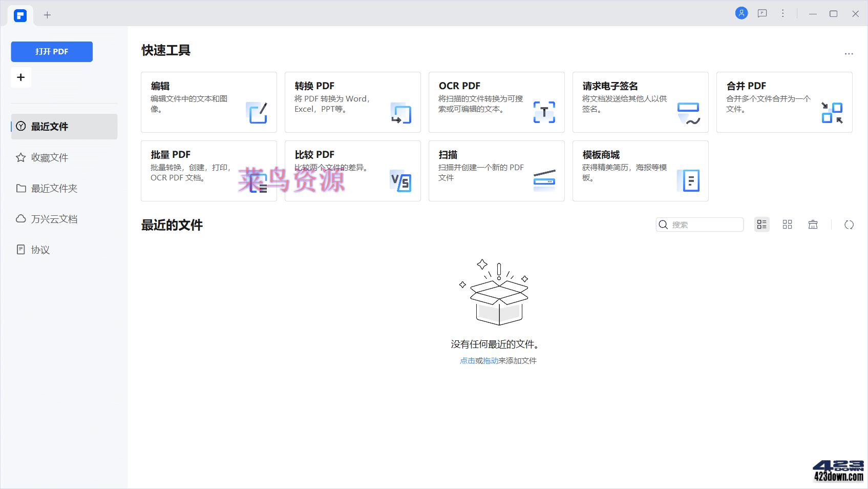Open the 请求电子签名 e-signature tool
Image resolution: width=868 pixels, height=489 pixels.
(x=640, y=102)
